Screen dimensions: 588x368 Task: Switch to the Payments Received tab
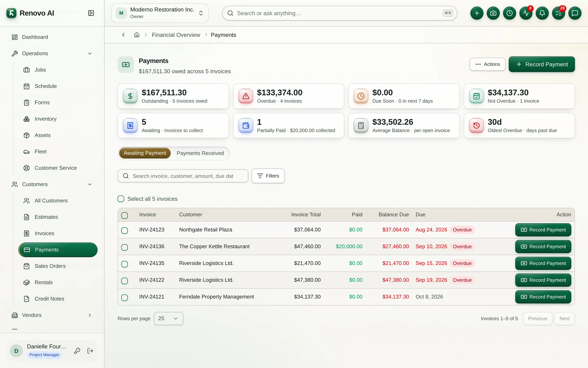[x=200, y=153]
